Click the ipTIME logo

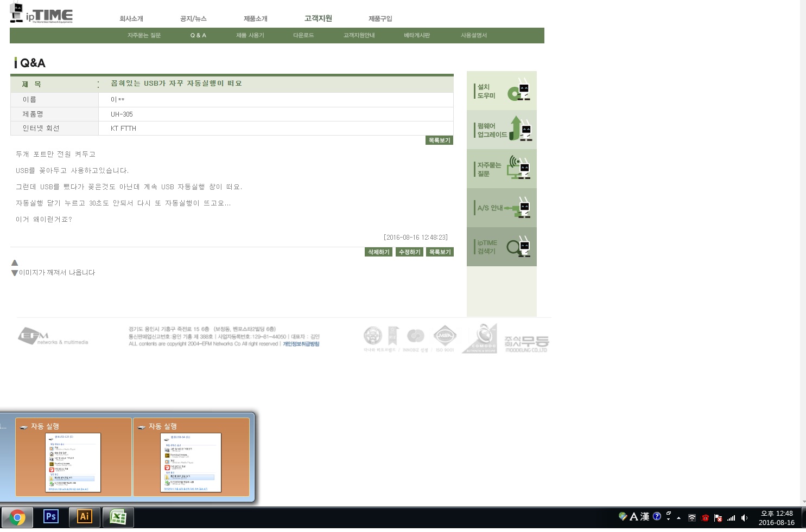(41, 14)
